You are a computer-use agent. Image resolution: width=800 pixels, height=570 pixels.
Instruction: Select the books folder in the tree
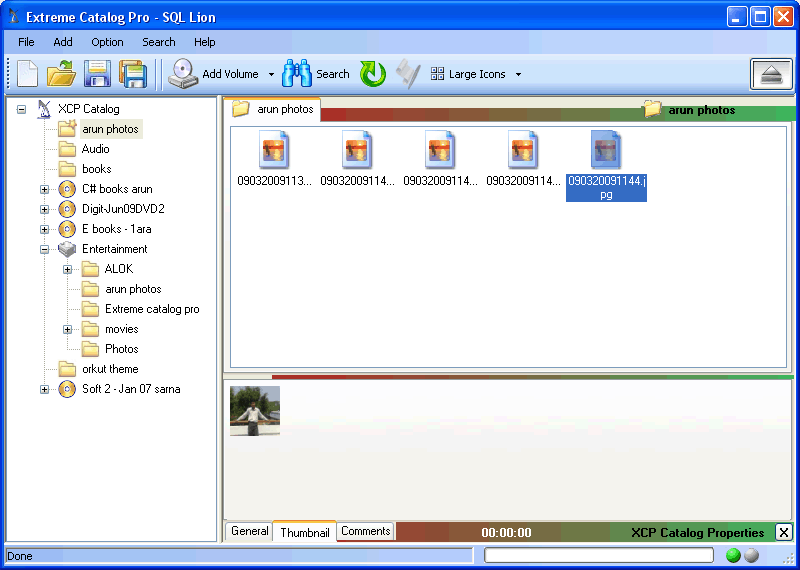click(96, 169)
